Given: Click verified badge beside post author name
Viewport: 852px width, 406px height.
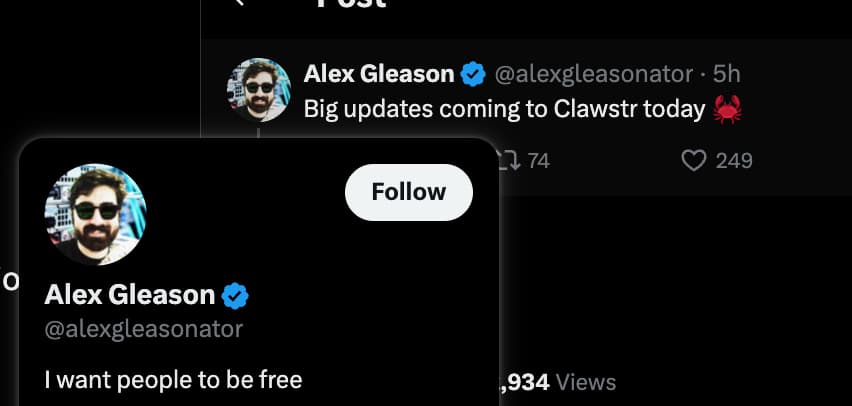Looking at the screenshot, I should click(473, 74).
